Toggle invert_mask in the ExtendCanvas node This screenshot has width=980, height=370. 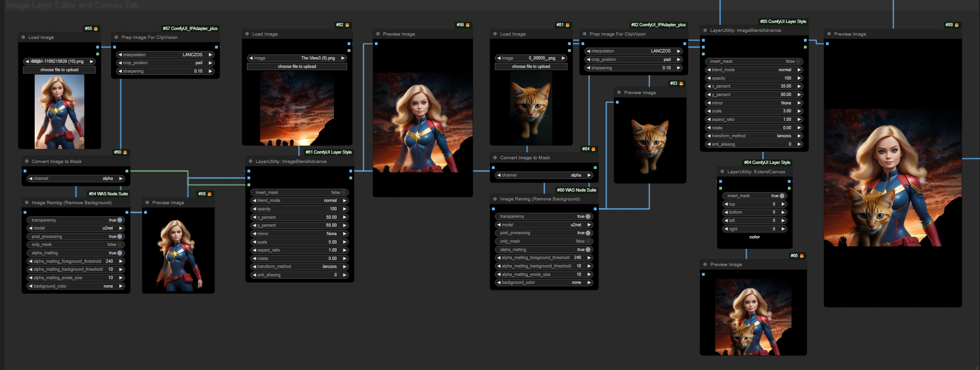click(781, 196)
